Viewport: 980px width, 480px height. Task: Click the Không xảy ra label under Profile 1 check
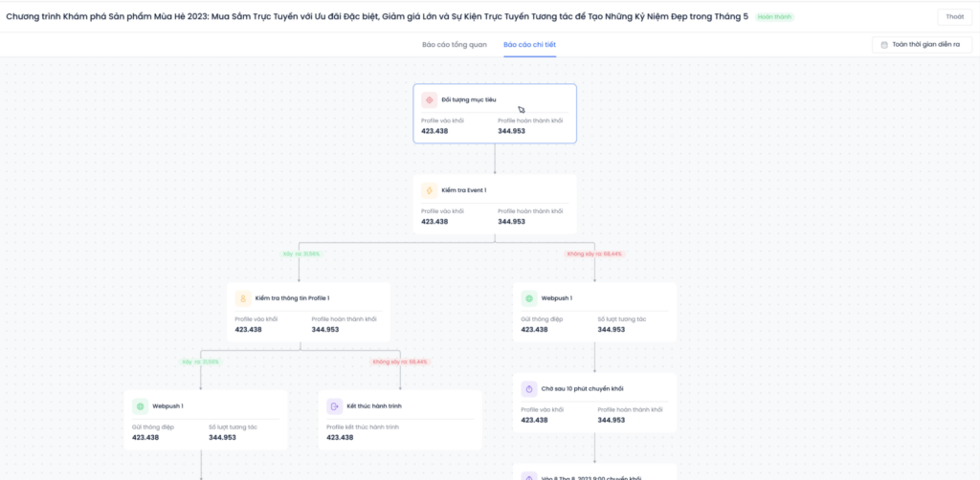click(401, 362)
